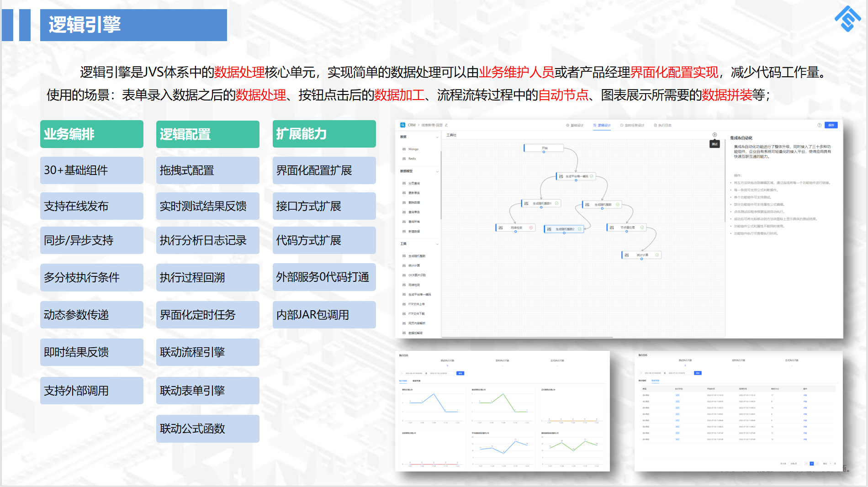Click the 动态参数传递 box
The image size is (868, 487).
click(x=92, y=315)
